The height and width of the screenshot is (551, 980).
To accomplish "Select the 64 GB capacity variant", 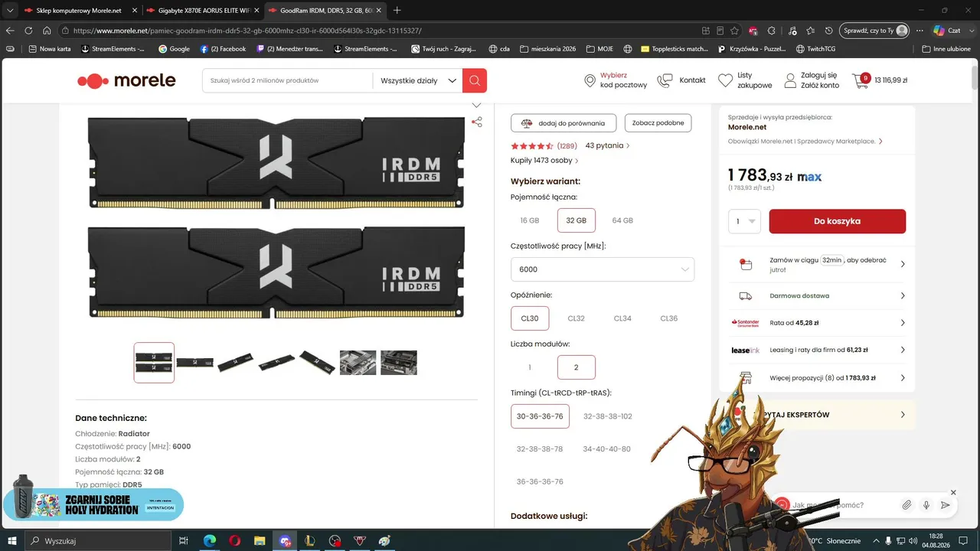I will point(622,220).
